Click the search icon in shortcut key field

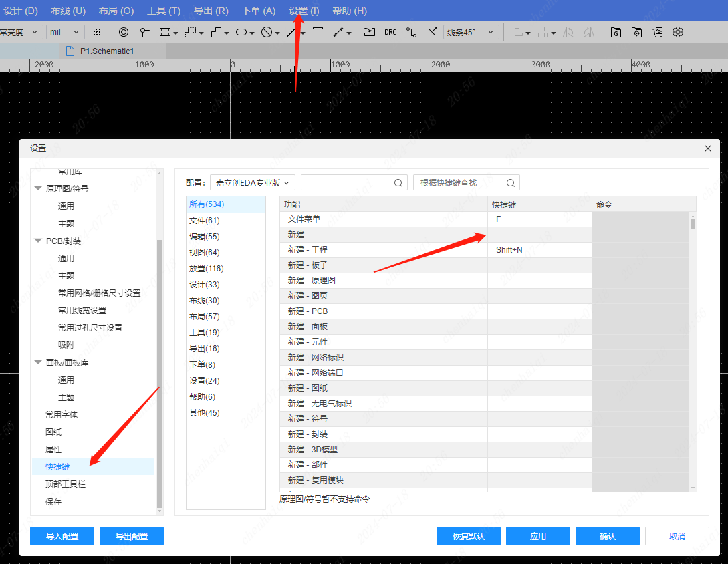[511, 183]
